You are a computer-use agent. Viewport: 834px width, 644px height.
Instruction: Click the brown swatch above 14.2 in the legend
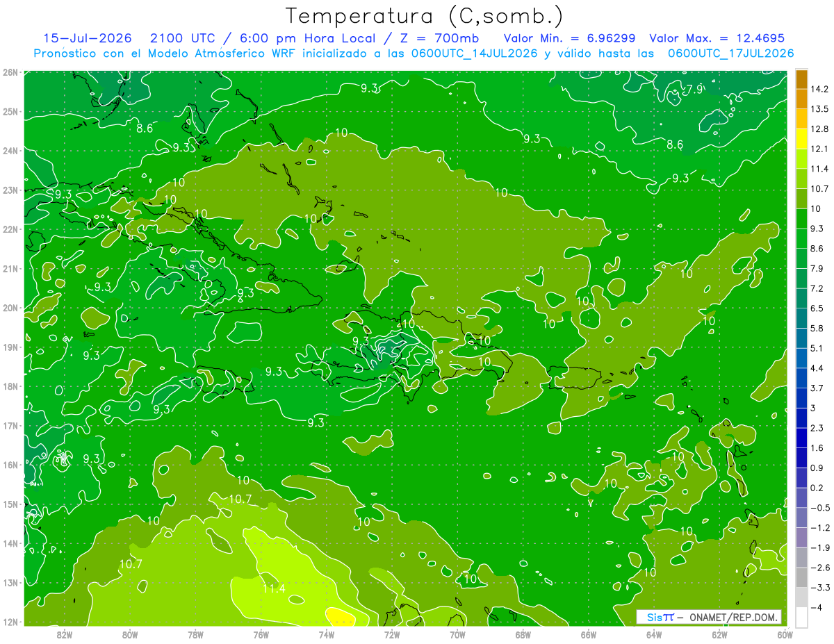click(x=801, y=79)
